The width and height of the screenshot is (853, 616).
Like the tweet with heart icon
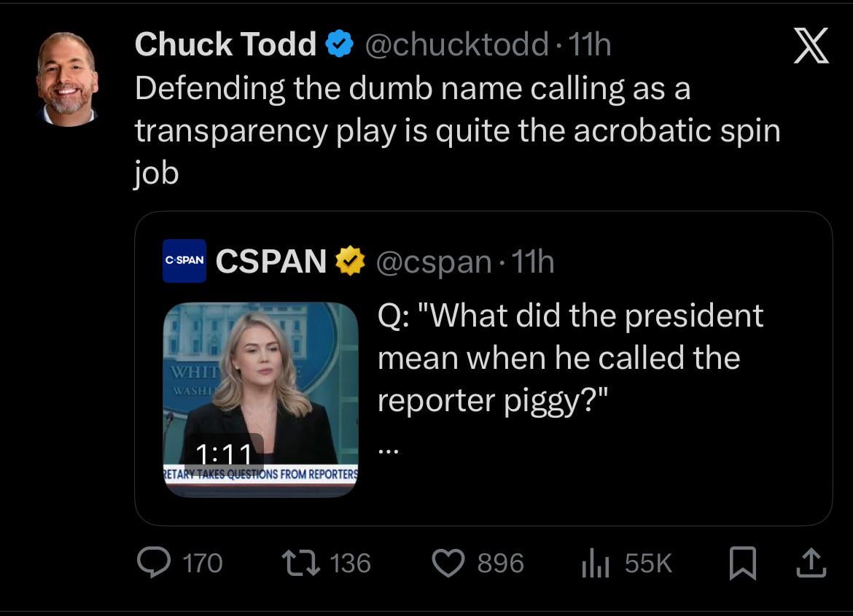(448, 563)
